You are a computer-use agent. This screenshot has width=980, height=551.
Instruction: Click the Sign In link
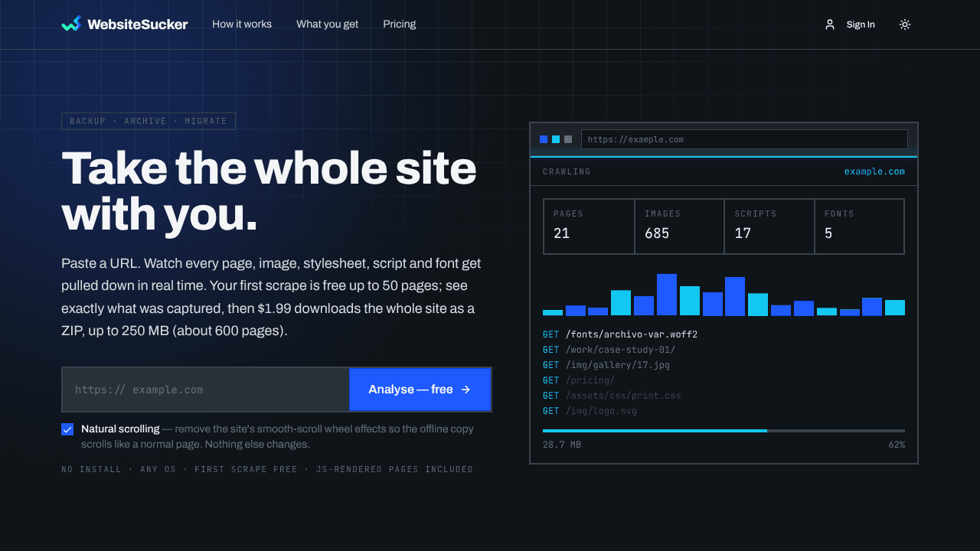(861, 24)
